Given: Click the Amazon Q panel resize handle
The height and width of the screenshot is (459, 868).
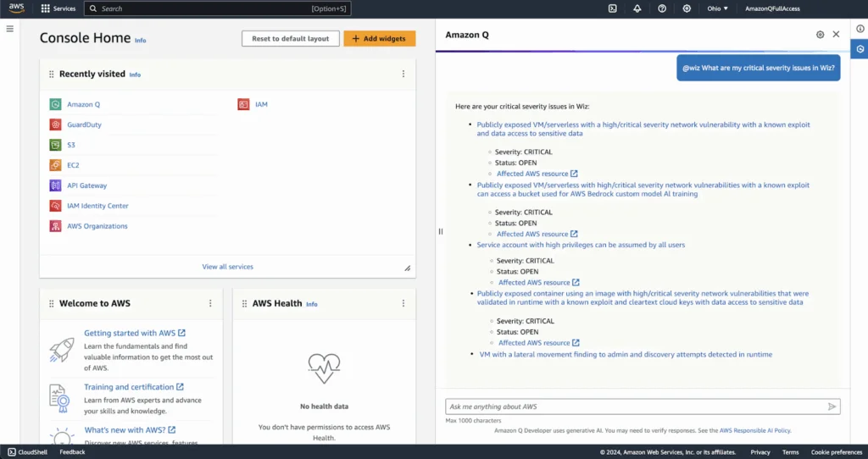Looking at the screenshot, I should click(441, 231).
